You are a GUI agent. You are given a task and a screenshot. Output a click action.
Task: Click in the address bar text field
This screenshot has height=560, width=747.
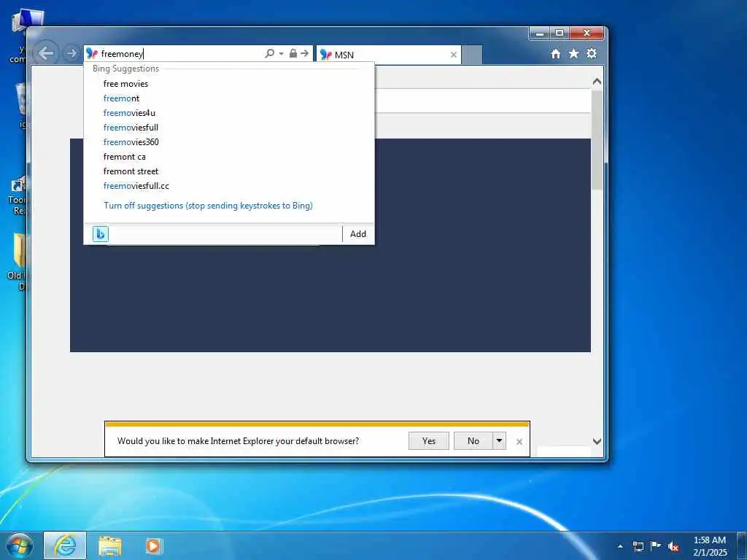[x=181, y=54]
